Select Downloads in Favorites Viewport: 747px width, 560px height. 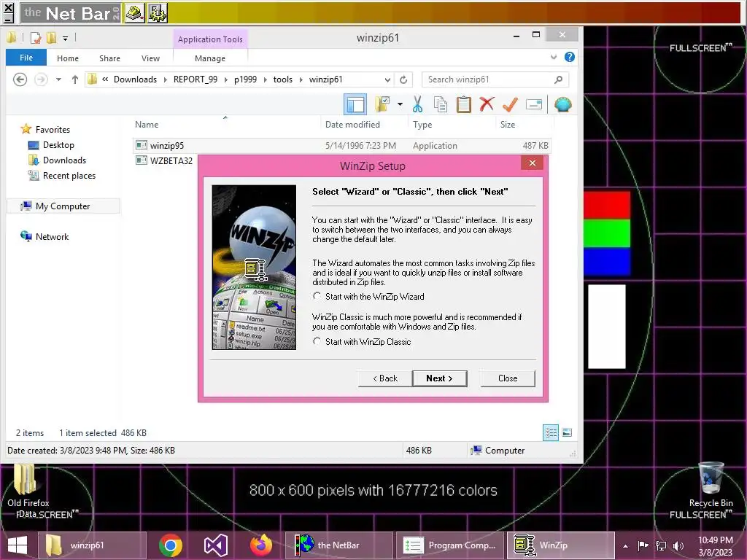point(64,160)
